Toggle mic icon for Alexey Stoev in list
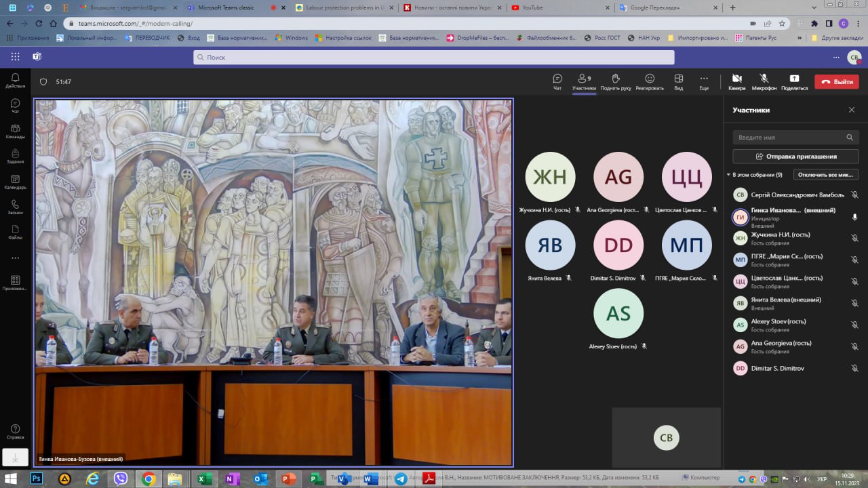 (x=854, y=325)
